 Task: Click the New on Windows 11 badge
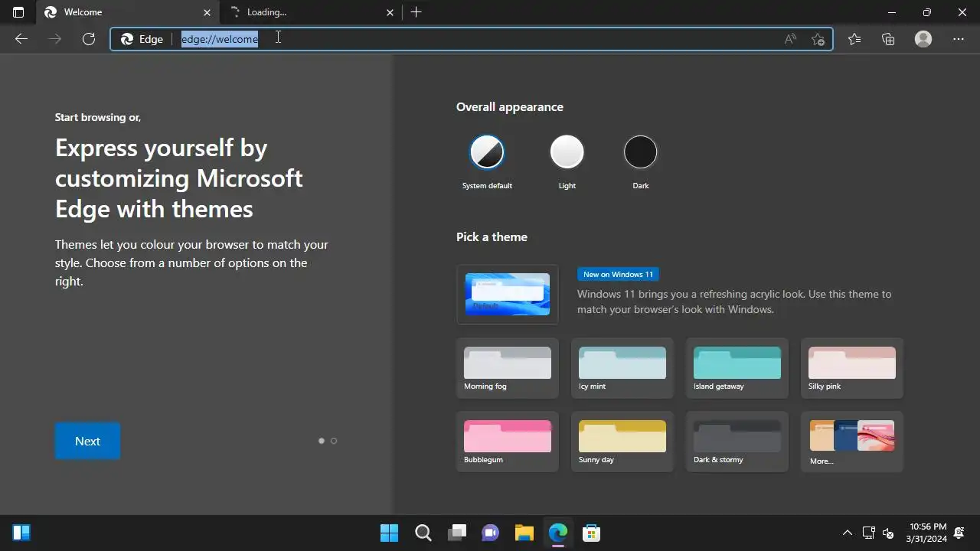[618, 274]
